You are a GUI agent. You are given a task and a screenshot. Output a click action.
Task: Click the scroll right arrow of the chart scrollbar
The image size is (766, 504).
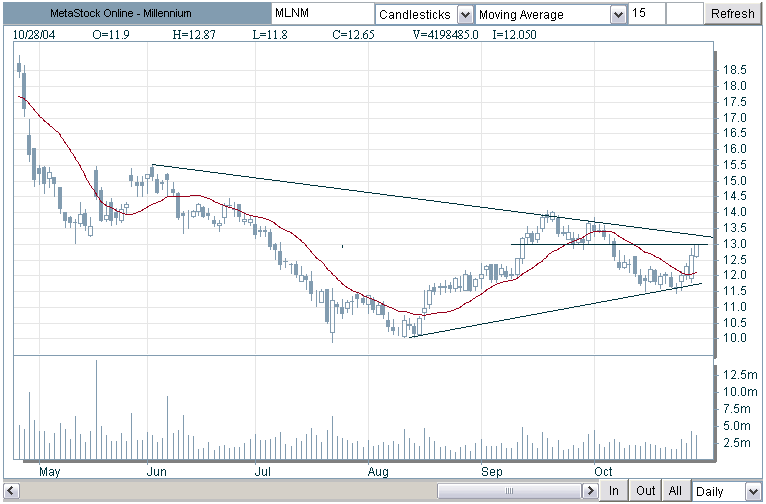[590, 490]
